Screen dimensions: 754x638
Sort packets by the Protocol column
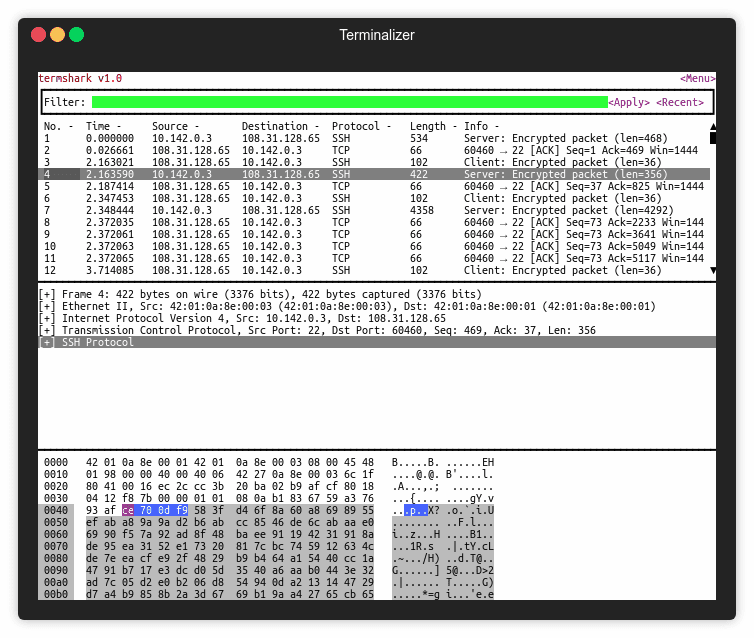[x=362, y=126]
